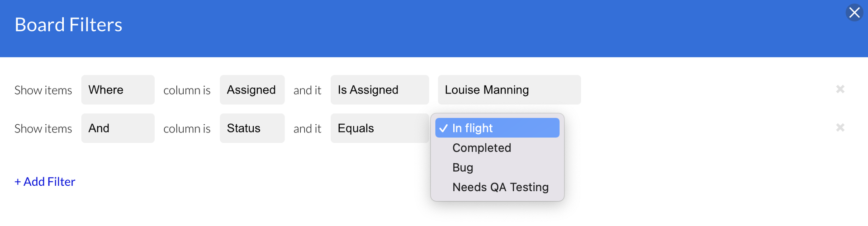Open the Equals operator dropdown
Image resolution: width=868 pixels, height=226 pixels.
coord(379,128)
